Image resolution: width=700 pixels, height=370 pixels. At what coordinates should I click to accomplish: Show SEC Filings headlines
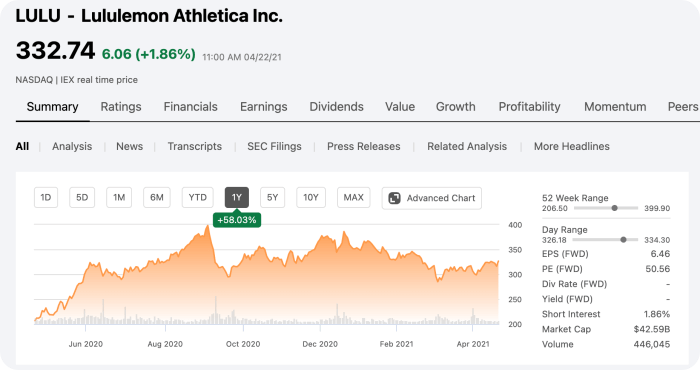click(275, 146)
